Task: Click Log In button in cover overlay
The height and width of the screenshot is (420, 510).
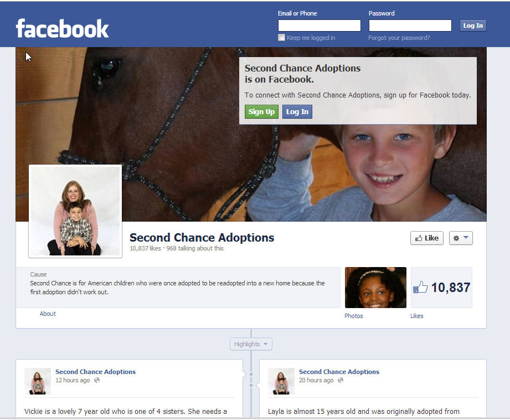Action: click(x=297, y=112)
